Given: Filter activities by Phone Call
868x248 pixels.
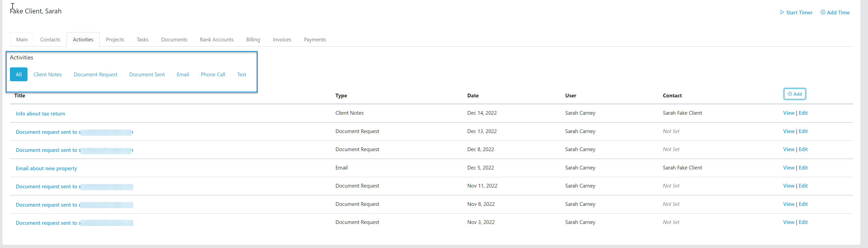Looking at the screenshot, I should (213, 74).
